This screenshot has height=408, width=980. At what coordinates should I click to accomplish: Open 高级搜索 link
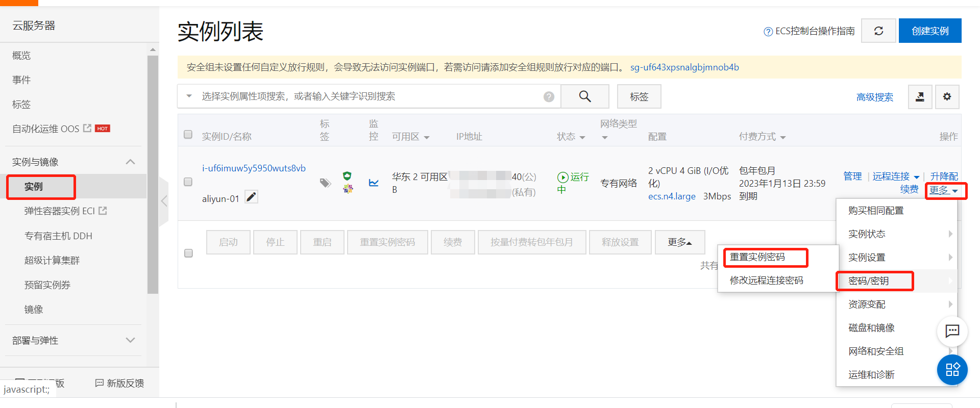coord(875,97)
